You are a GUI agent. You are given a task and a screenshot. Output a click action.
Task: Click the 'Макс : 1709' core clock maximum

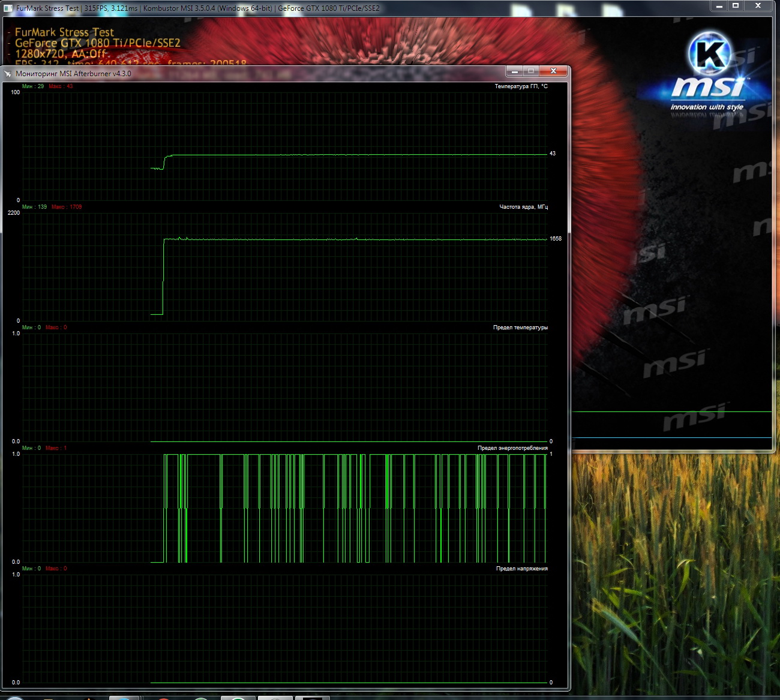67,207
